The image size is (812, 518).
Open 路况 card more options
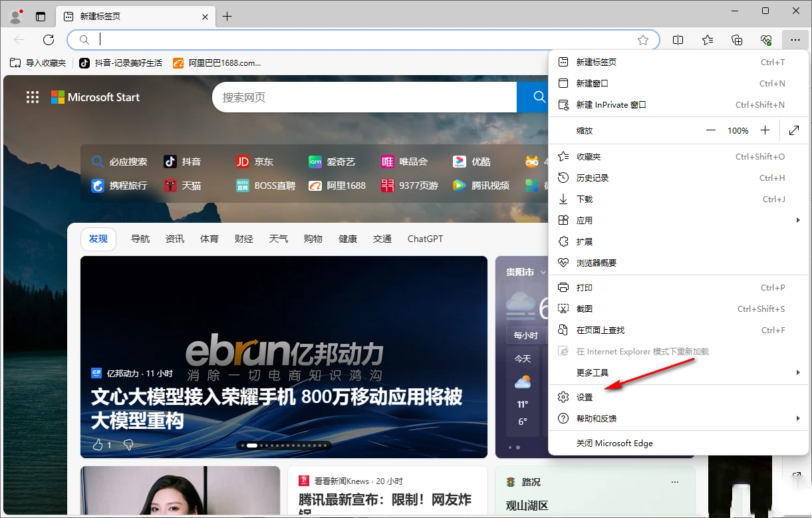coord(675,481)
